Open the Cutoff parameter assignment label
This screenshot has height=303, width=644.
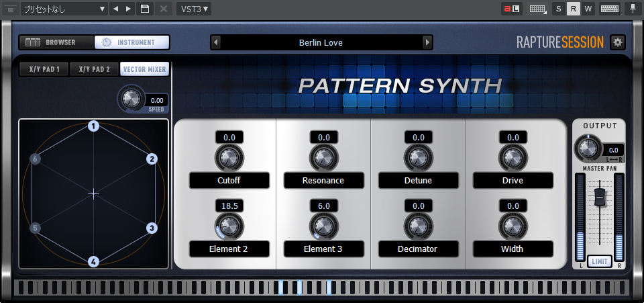pyautogui.click(x=229, y=181)
